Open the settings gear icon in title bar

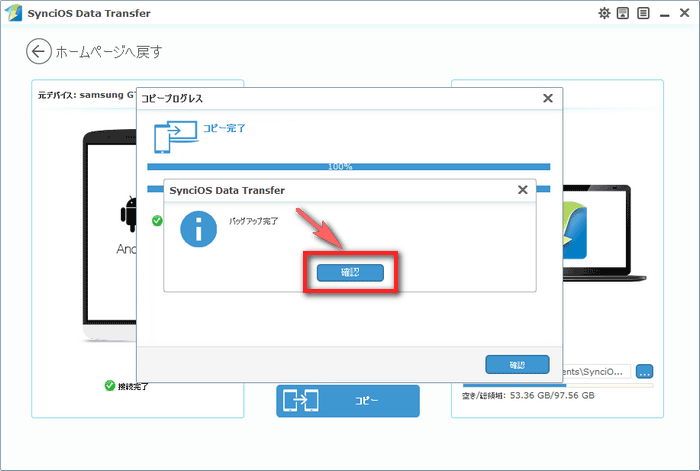click(x=604, y=13)
